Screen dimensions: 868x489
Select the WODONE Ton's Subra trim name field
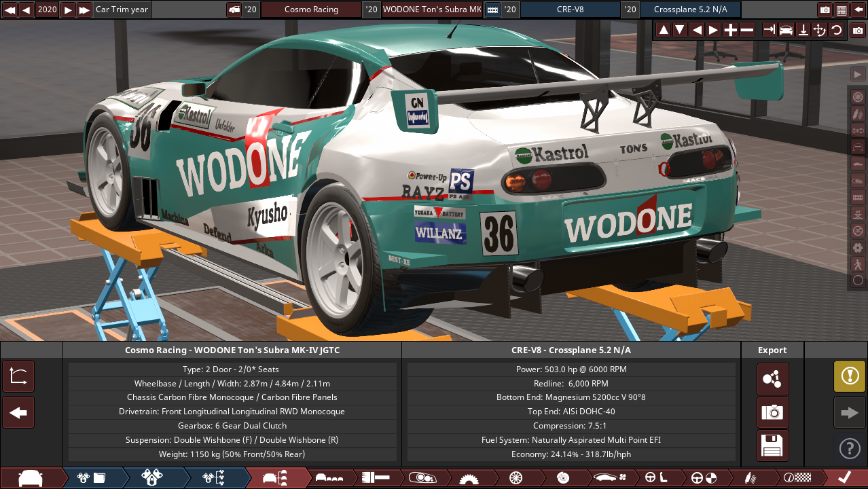pos(432,10)
